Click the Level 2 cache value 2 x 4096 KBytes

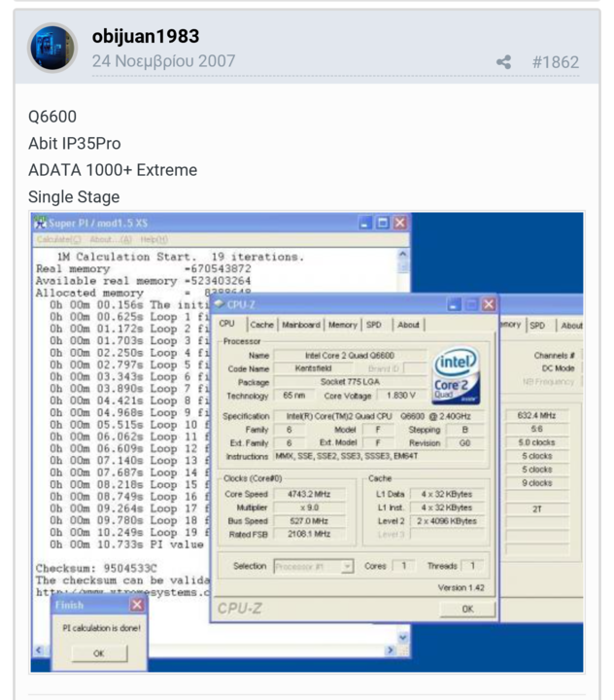(447, 521)
